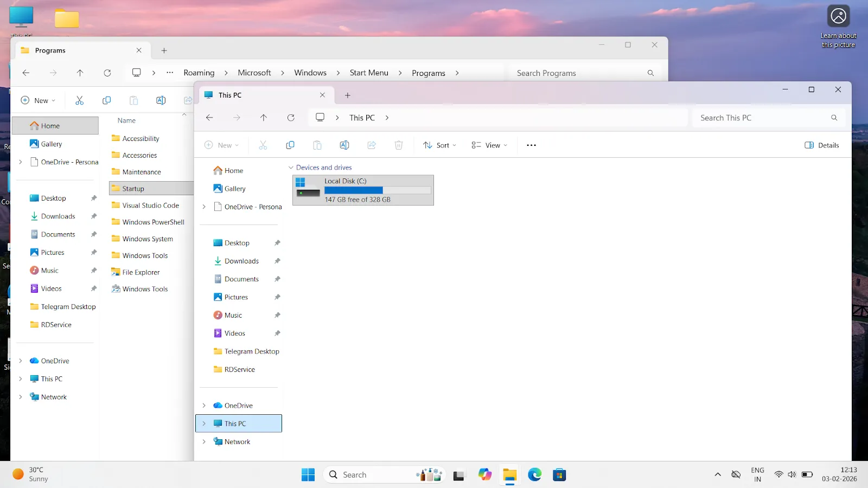Refresh the This PC window
This screenshot has height=488, width=868.
pyautogui.click(x=291, y=118)
